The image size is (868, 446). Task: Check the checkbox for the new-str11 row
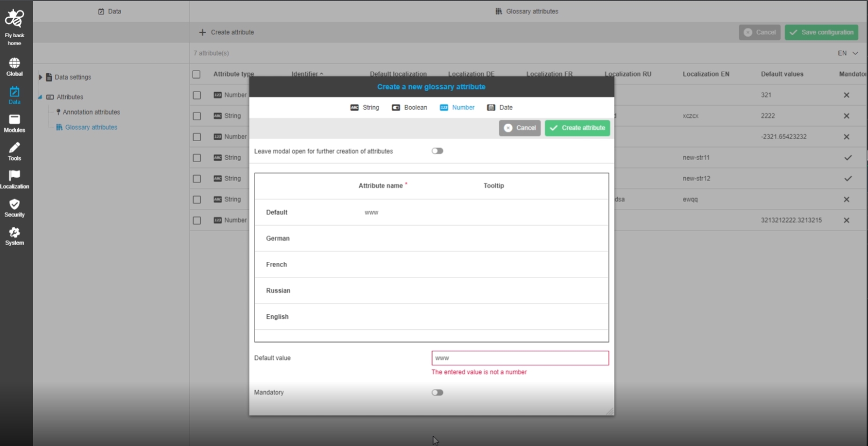click(x=197, y=158)
